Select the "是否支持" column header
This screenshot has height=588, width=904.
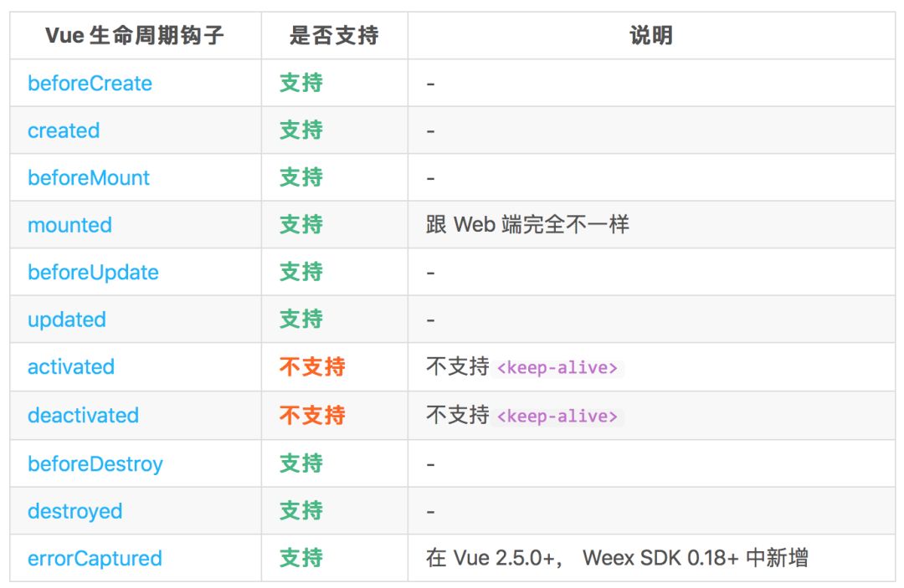coord(334,36)
